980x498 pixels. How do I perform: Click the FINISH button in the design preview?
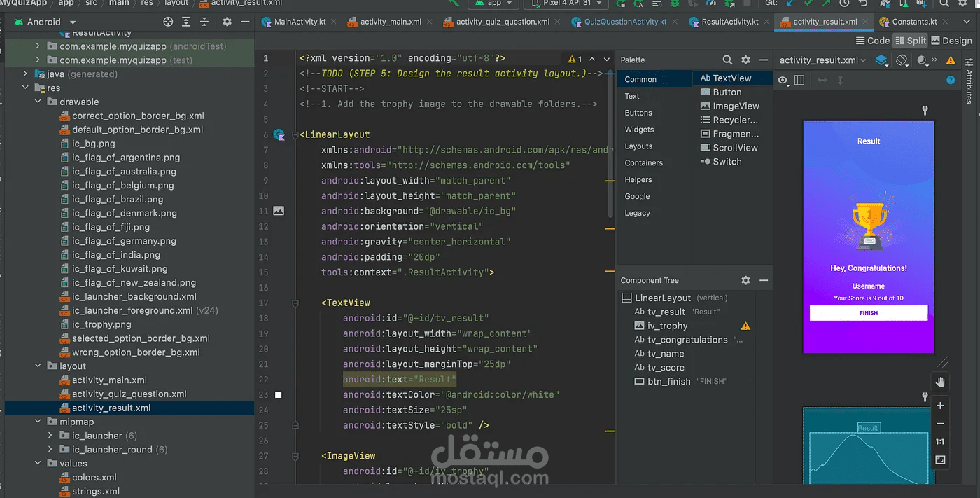(869, 313)
